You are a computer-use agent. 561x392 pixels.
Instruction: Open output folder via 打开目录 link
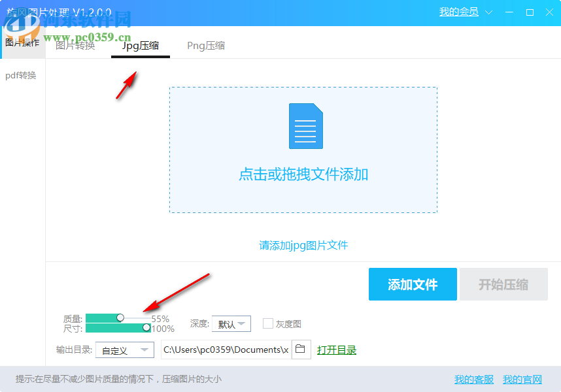click(x=337, y=350)
